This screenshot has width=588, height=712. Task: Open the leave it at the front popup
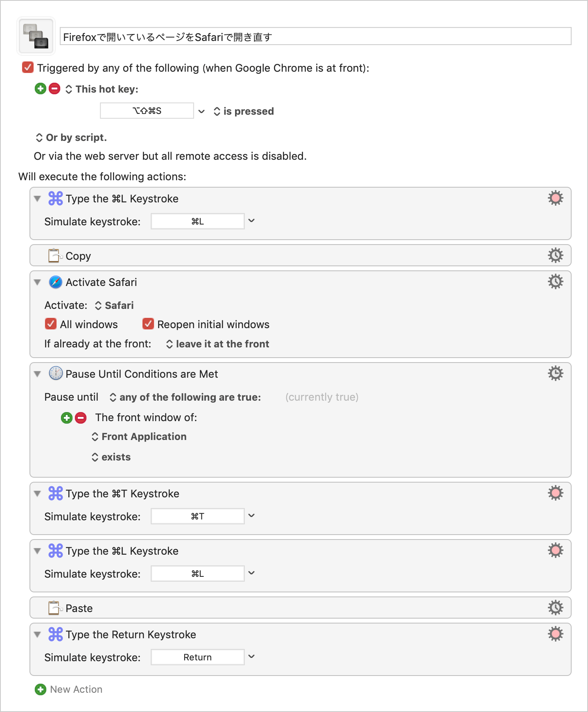218,344
